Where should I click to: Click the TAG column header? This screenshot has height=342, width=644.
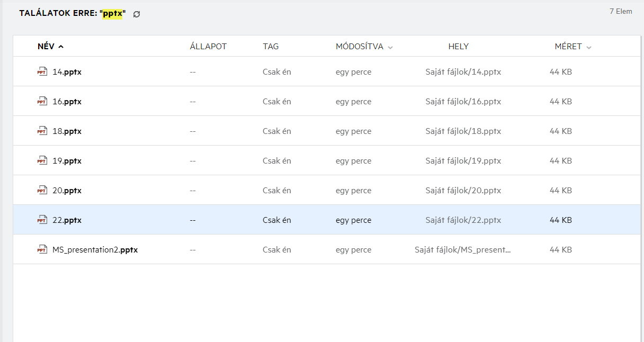tap(271, 47)
